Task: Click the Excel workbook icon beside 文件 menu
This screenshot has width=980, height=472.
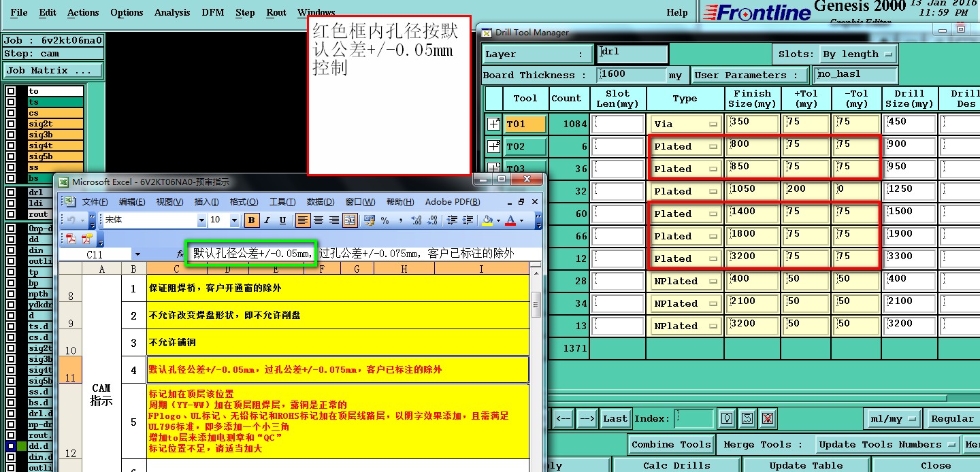Action: (x=69, y=201)
